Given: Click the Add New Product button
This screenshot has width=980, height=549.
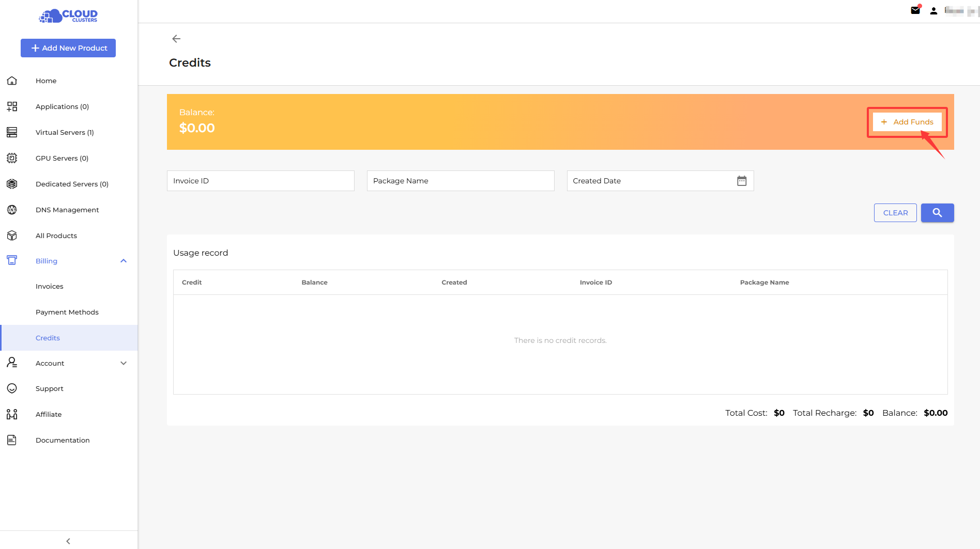Looking at the screenshot, I should click(68, 48).
